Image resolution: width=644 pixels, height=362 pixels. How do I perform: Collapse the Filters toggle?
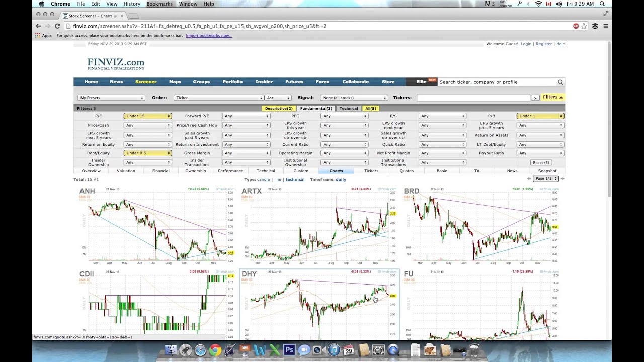tap(553, 97)
